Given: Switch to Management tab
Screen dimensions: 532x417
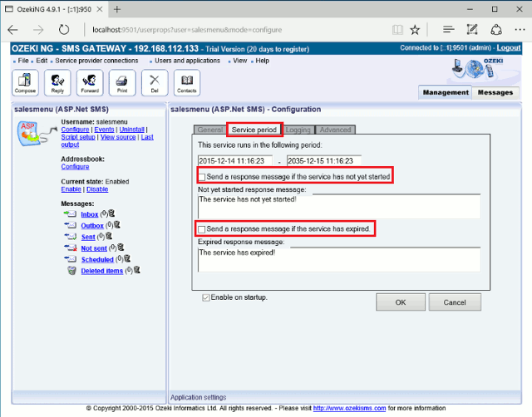Looking at the screenshot, I should (x=446, y=92).
